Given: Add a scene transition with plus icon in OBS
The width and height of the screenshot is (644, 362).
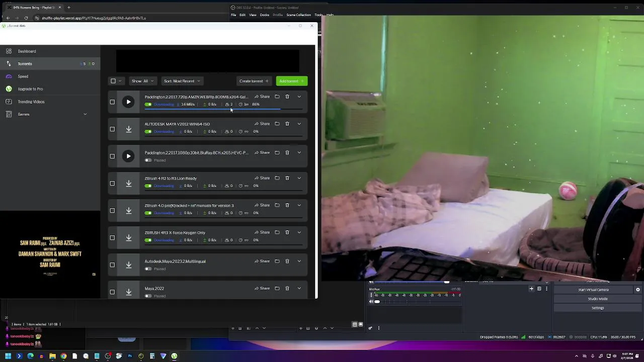Looking at the screenshot, I should [x=531, y=289].
